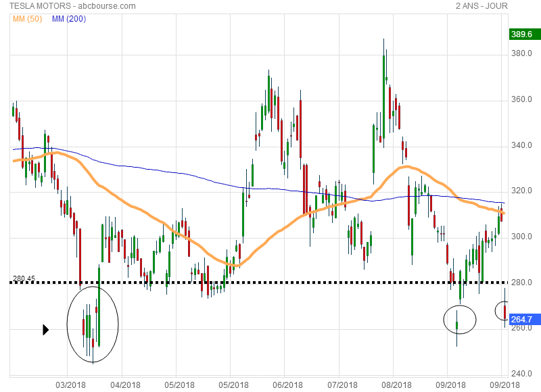Click the MM (200) legend label
541x392 pixels.
(x=69, y=19)
